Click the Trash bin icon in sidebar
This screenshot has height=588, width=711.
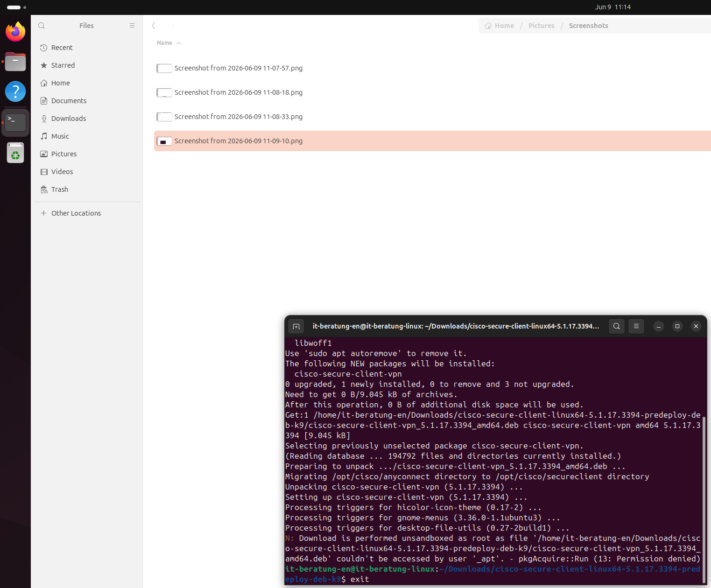[44, 189]
